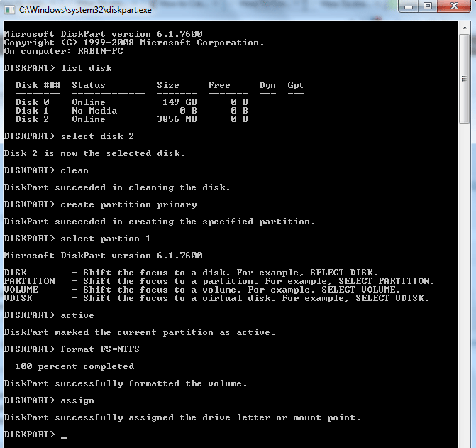Click the 'format FS=NTFS' command
The height and width of the screenshot is (448, 476).
pyautogui.click(x=100, y=349)
